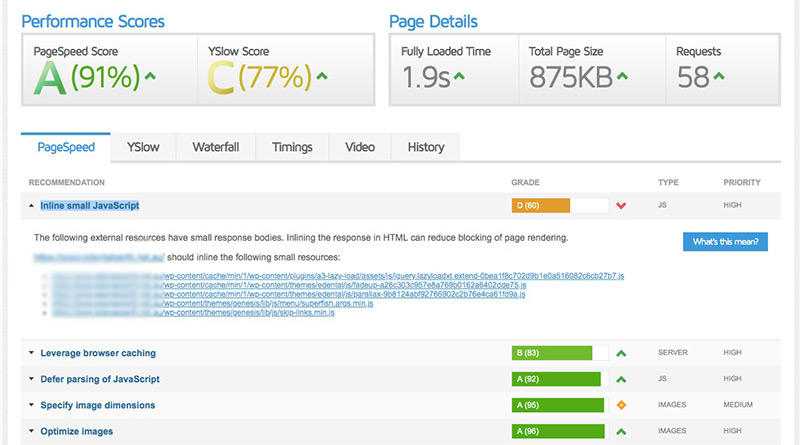Click the D (60) grade bar
This screenshot has height=445, width=800.
click(x=560, y=206)
